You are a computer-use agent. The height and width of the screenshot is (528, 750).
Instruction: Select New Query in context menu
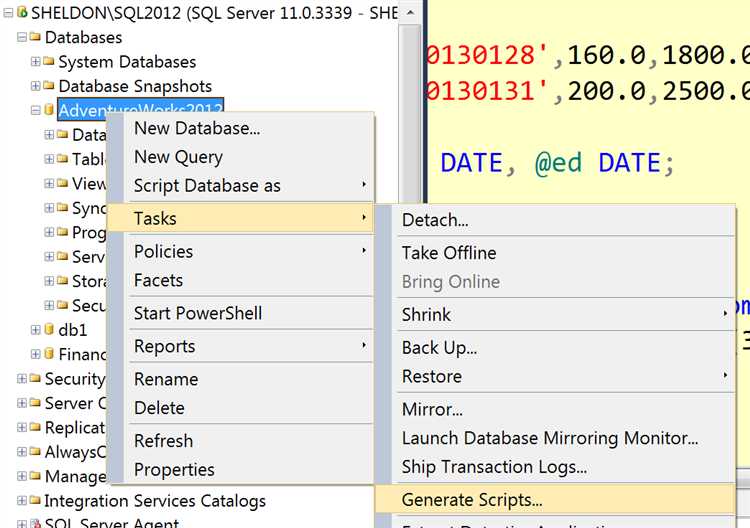tap(178, 157)
